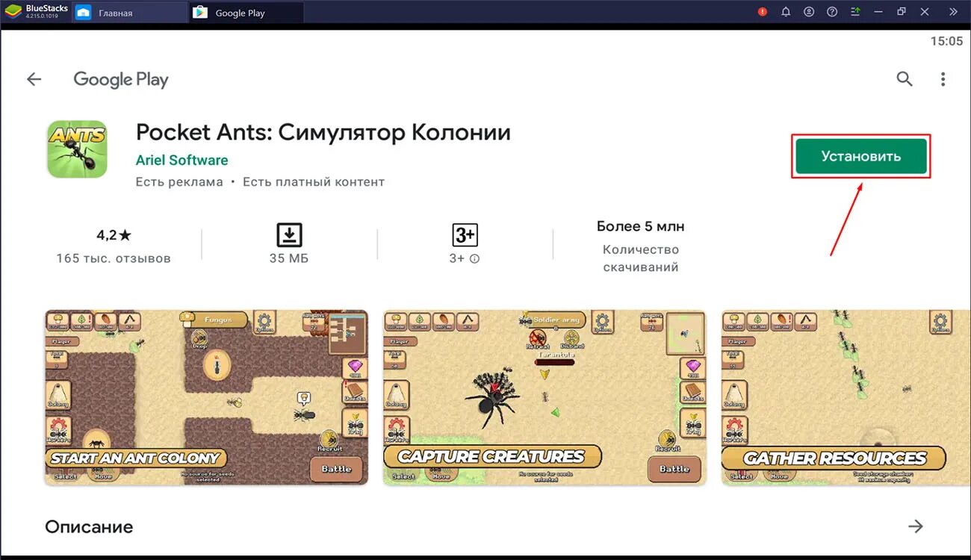Viewport: 971px width, 560px height.
Task: Click the download size icon
Action: click(x=289, y=234)
